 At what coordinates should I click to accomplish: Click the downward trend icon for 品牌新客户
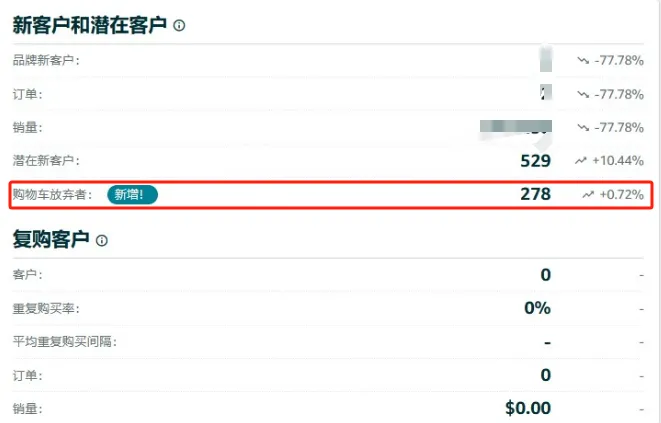[x=583, y=61]
